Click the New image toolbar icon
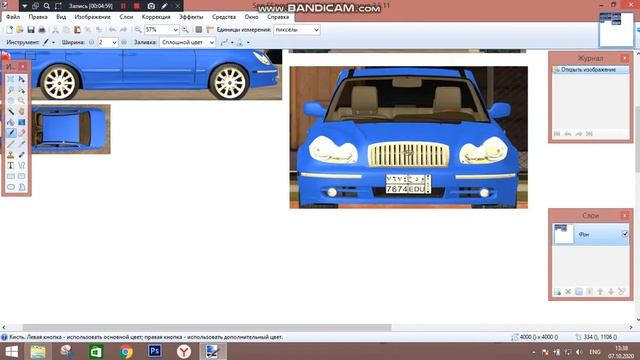 coord(10,30)
